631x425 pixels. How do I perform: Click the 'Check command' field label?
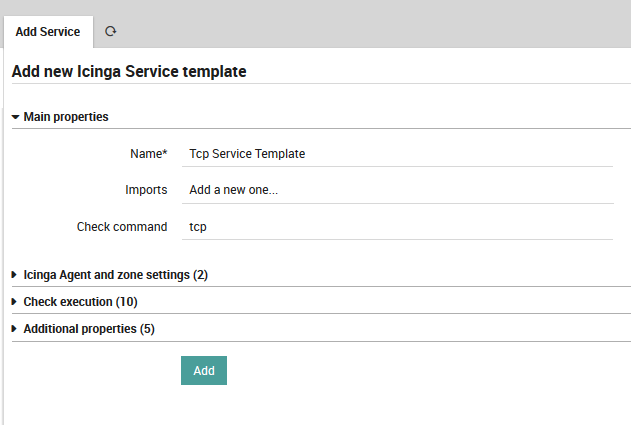pyautogui.click(x=122, y=227)
